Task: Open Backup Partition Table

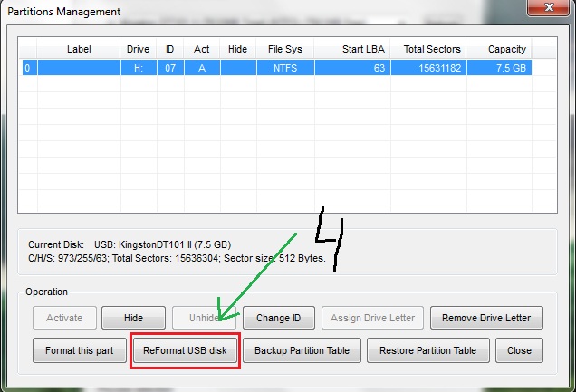Action: point(307,350)
